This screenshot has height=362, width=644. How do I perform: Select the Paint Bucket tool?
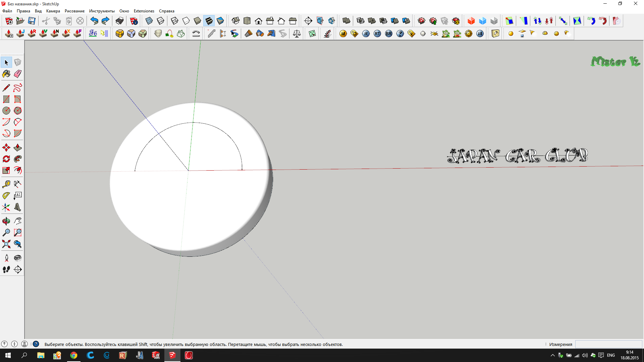coord(6,74)
